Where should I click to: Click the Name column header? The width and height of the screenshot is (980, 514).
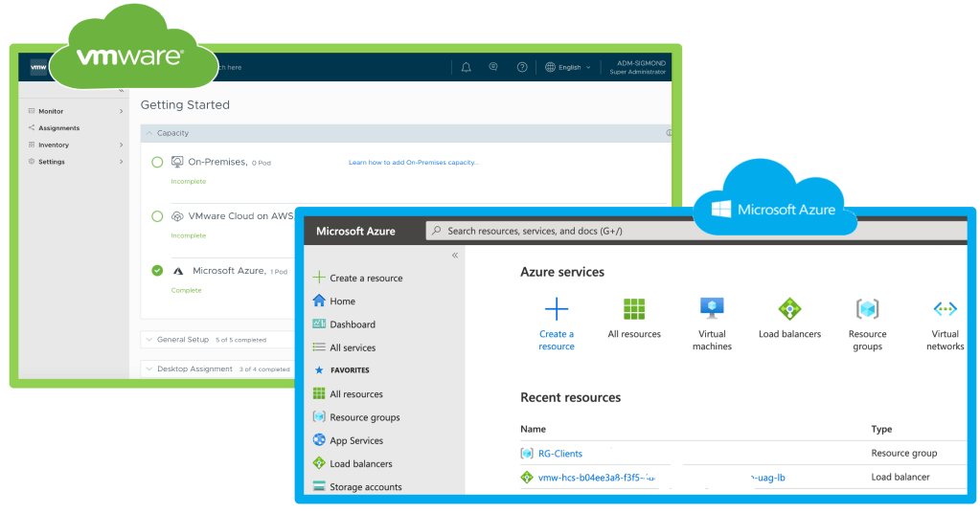point(534,429)
